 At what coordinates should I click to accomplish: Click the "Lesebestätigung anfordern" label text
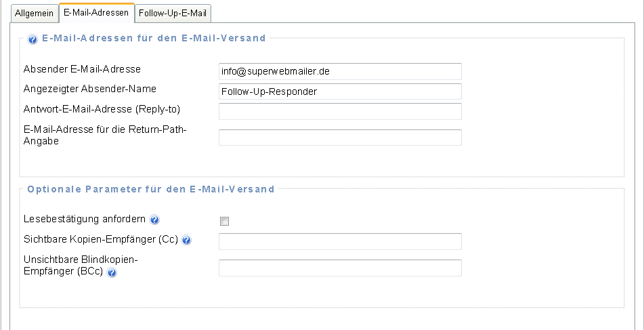pyautogui.click(x=85, y=219)
